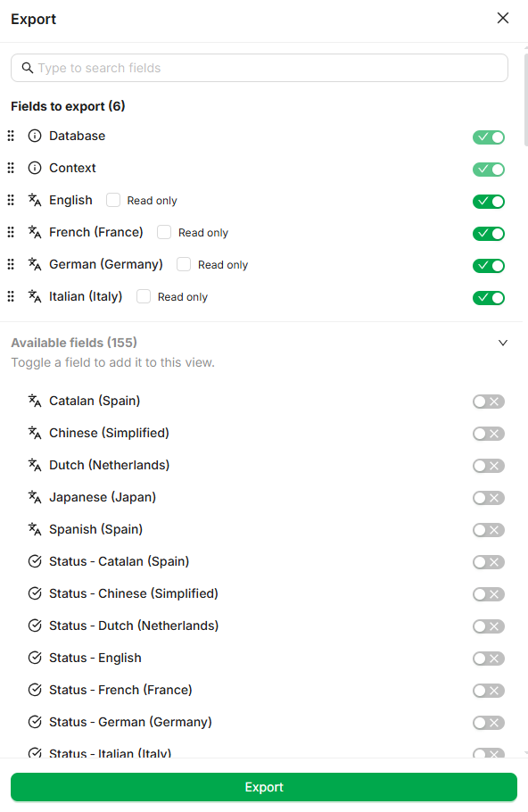
Task: Click translation icon beside Japanese (Japan)
Action: click(x=35, y=497)
